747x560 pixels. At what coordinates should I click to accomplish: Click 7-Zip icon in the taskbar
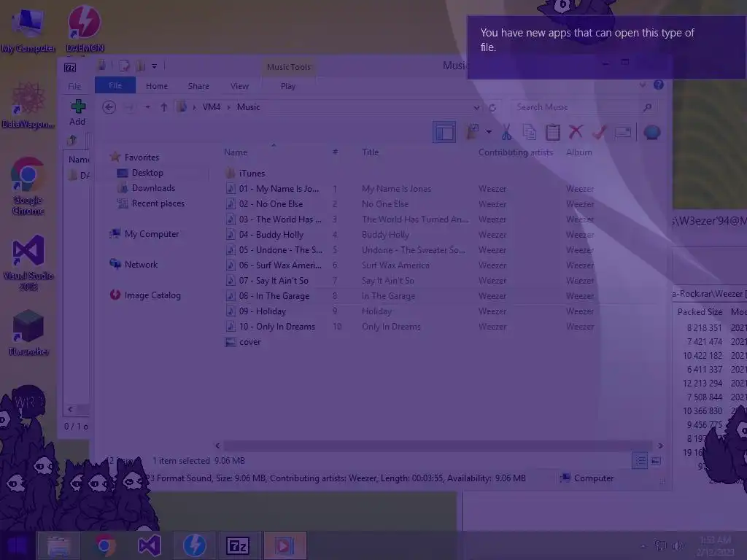pyautogui.click(x=238, y=545)
